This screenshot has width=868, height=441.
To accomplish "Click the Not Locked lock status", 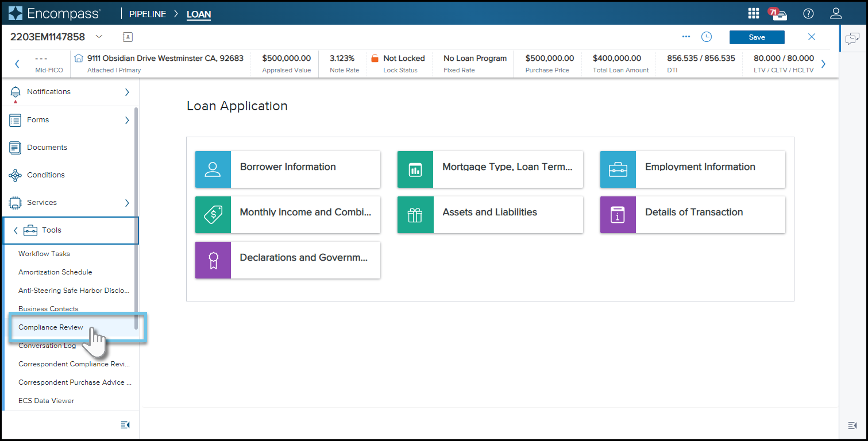I will (x=404, y=59).
